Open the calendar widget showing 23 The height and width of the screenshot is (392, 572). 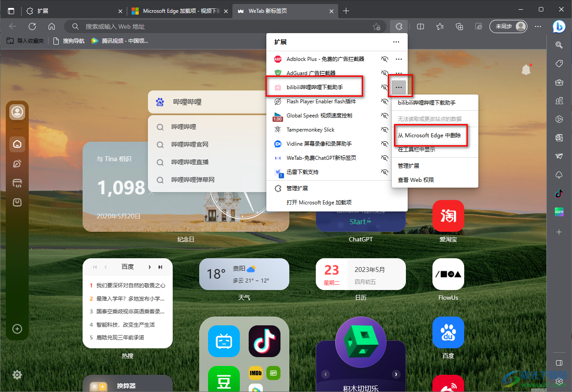point(361,274)
